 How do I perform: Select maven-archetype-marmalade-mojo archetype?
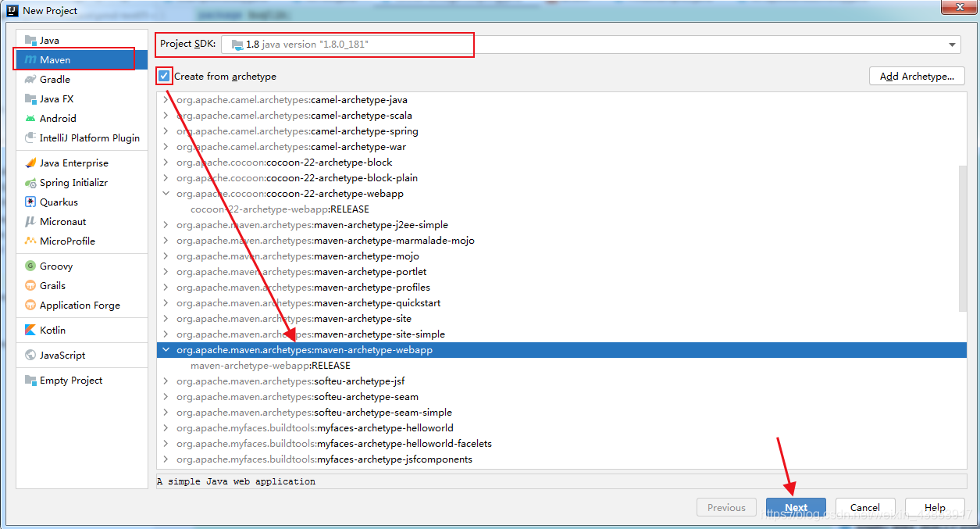(x=326, y=240)
